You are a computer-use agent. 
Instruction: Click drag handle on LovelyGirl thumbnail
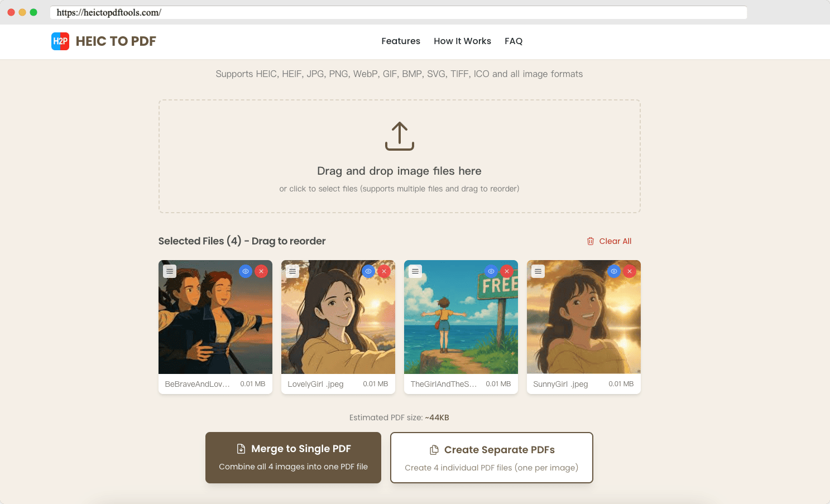pos(292,271)
